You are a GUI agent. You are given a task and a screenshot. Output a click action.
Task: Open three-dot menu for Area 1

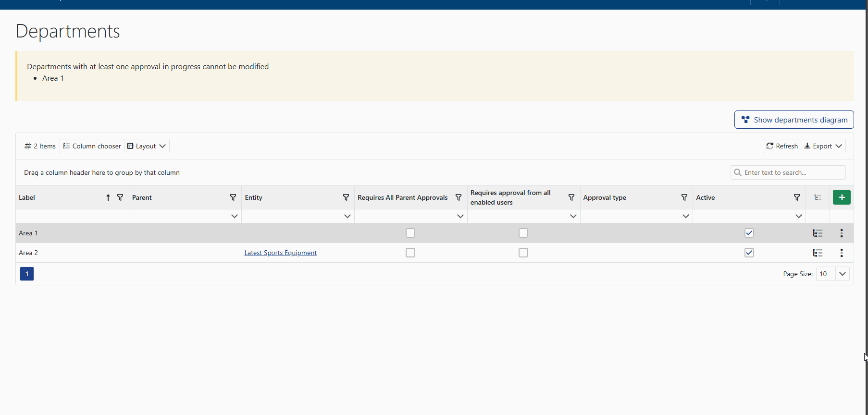click(x=841, y=233)
